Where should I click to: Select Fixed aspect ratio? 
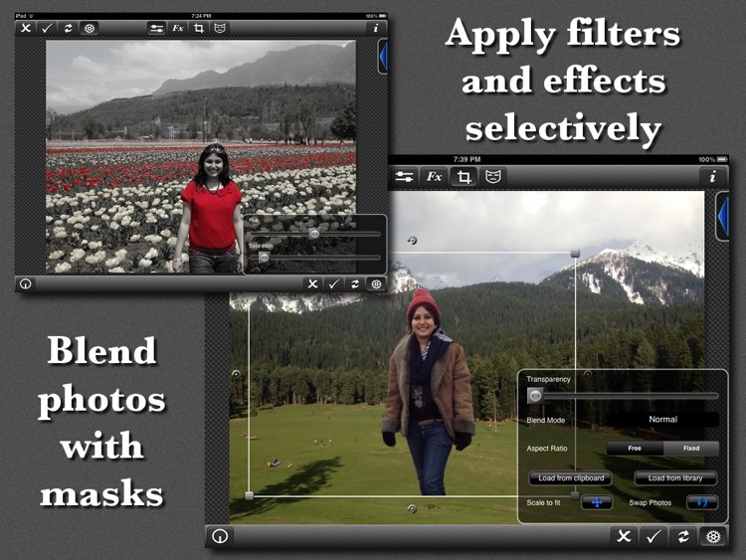click(691, 449)
